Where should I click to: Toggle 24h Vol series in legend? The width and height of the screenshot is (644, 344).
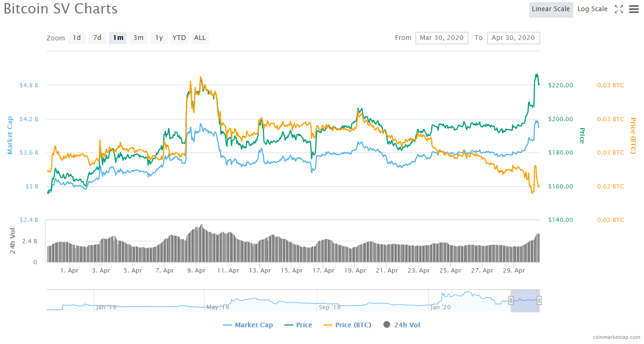coord(402,325)
